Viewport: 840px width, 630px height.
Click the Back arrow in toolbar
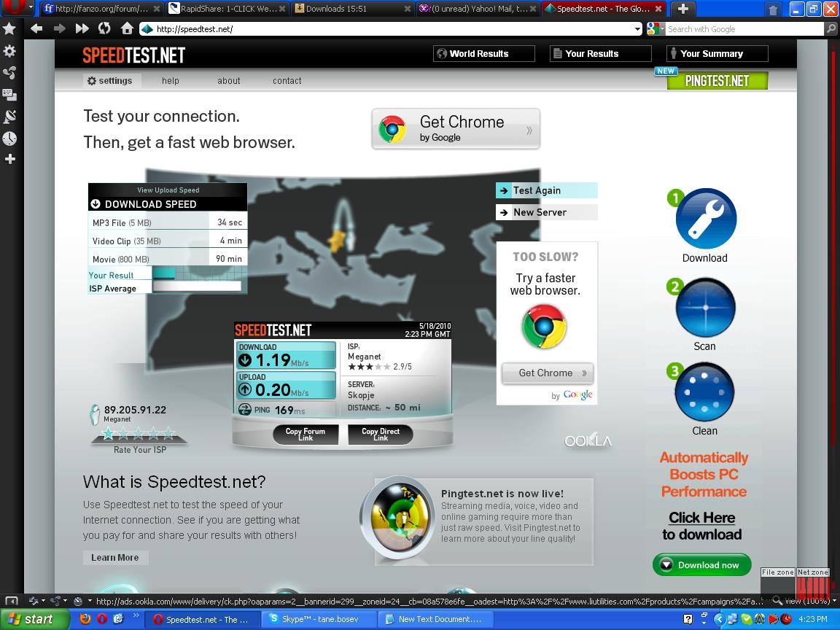36,28
